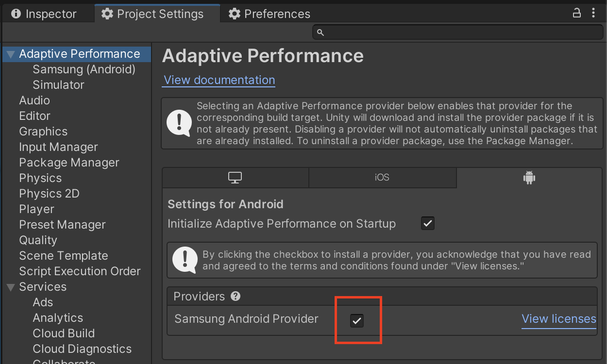This screenshot has height=364, width=607.
Task: Click the View licenses link
Action: tap(558, 319)
